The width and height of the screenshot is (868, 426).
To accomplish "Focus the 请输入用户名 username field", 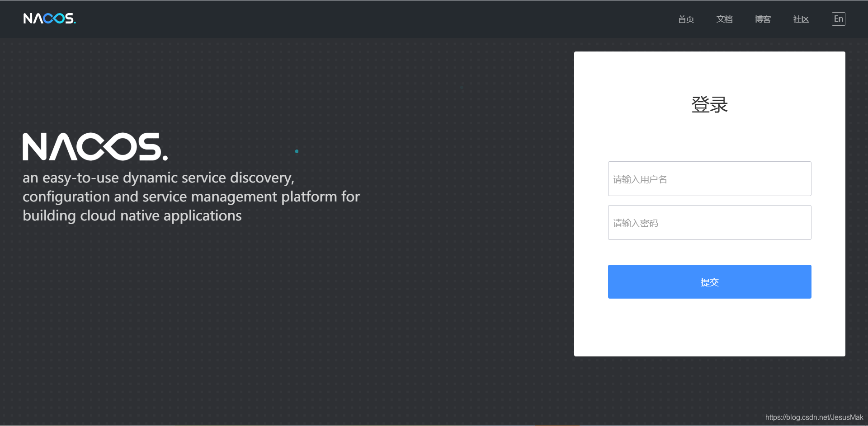I will click(709, 178).
